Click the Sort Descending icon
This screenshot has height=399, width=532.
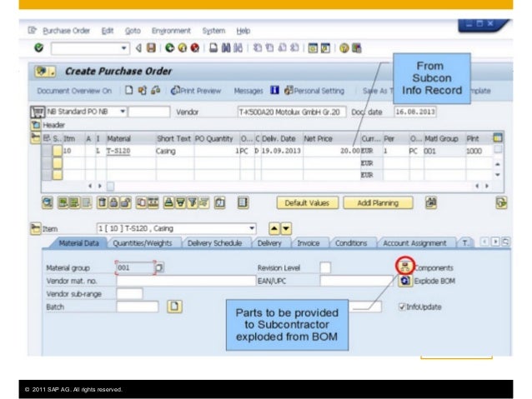[x=180, y=202]
